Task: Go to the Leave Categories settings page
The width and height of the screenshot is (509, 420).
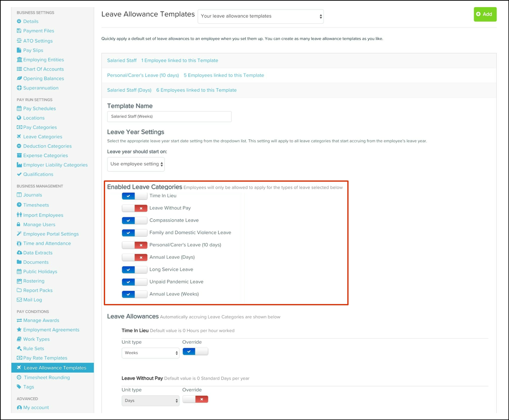Action: coord(43,137)
